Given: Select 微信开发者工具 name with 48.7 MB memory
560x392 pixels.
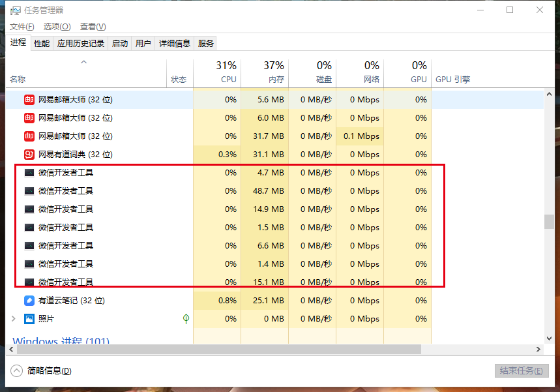Looking at the screenshot, I should (x=66, y=191).
